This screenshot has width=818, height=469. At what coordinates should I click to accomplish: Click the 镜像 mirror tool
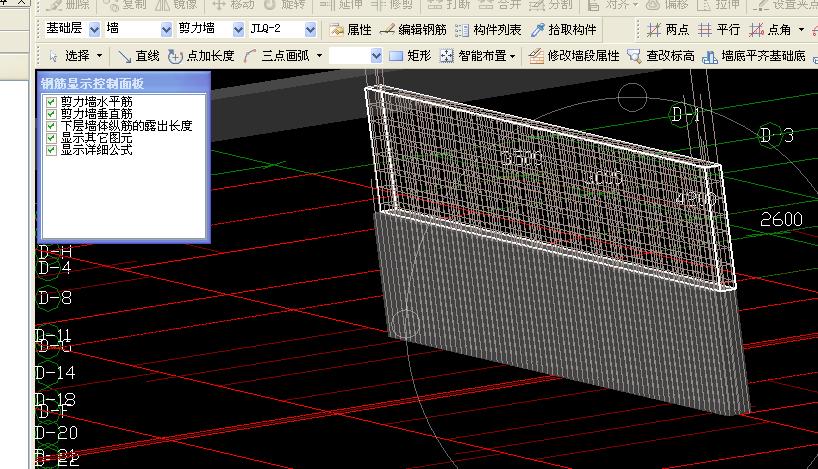point(176,5)
